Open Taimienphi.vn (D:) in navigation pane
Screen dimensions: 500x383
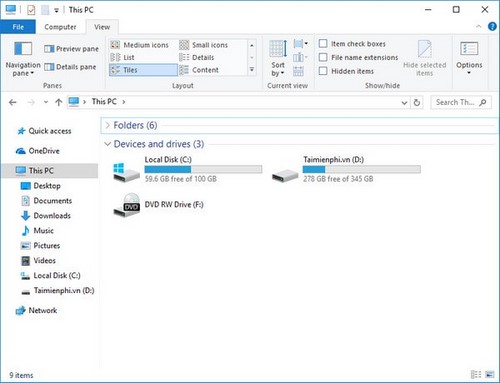(x=58, y=291)
